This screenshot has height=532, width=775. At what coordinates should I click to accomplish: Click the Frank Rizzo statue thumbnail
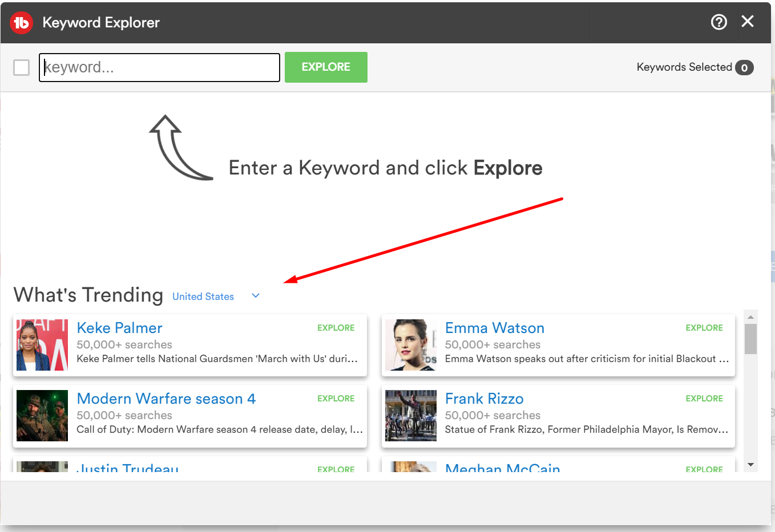tap(410, 416)
